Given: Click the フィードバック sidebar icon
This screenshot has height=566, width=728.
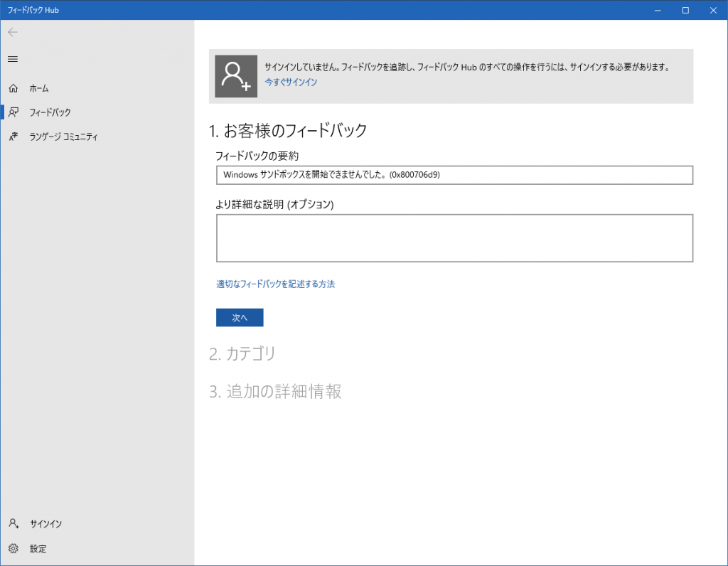Looking at the screenshot, I should [13, 112].
